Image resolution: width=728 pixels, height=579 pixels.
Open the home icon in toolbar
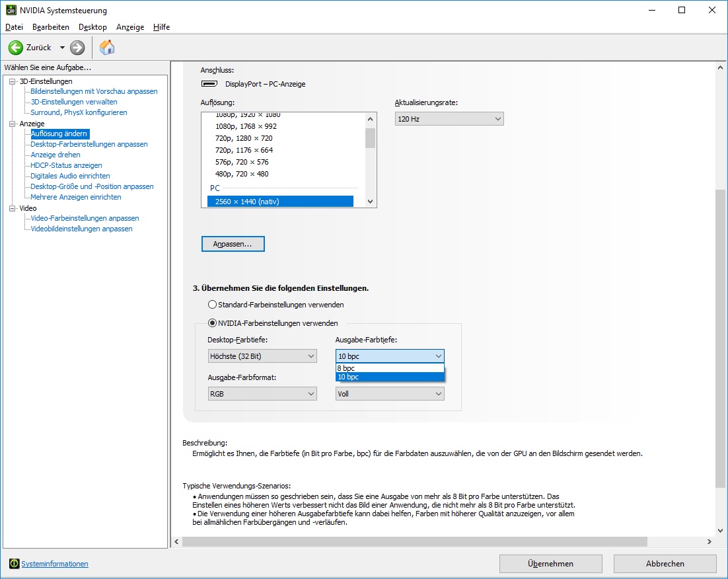click(x=107, y=48)
